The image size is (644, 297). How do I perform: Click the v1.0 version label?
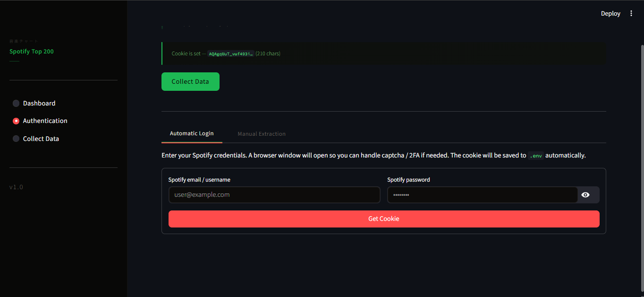tap(16, 187)
